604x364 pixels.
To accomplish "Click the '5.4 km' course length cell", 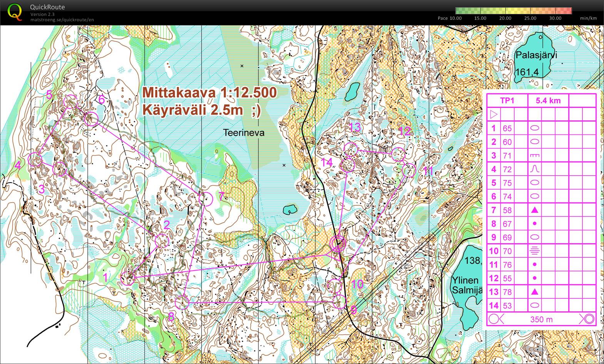I will pos(548,101).
